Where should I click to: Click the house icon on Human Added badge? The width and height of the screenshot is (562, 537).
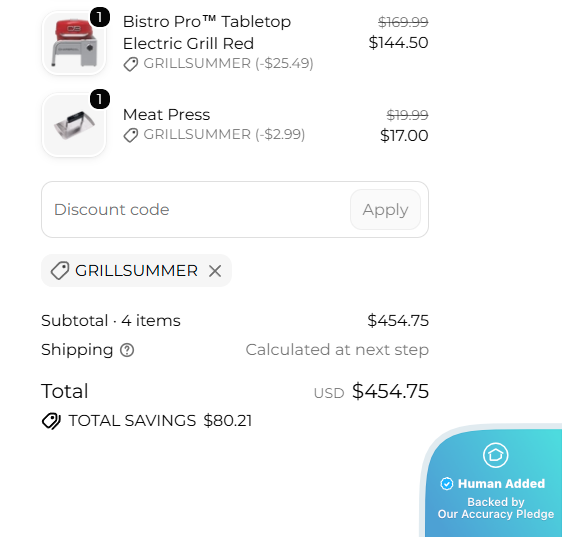click(x=495, y=455)
